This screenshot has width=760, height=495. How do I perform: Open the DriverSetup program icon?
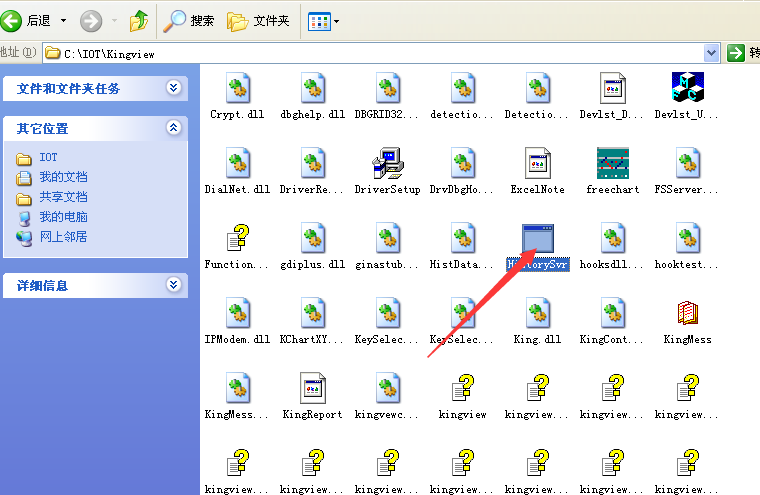(388, 163)
